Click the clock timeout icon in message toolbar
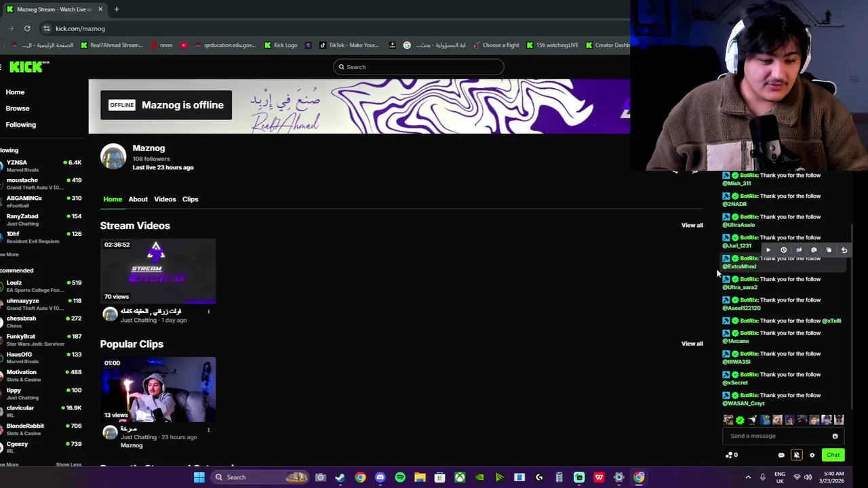 coord(783,250)
